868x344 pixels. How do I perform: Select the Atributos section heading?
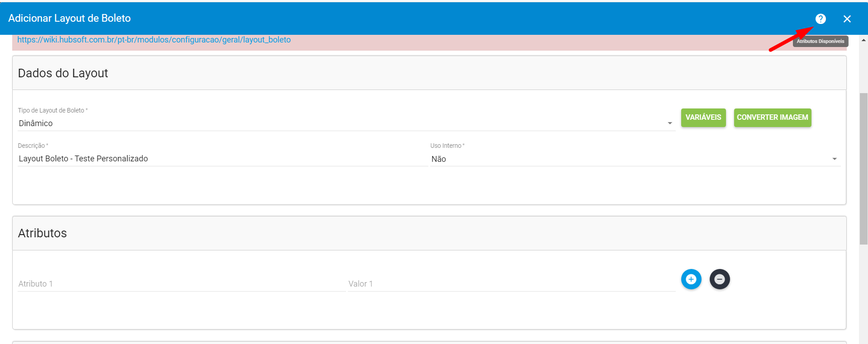pos(43,233)
